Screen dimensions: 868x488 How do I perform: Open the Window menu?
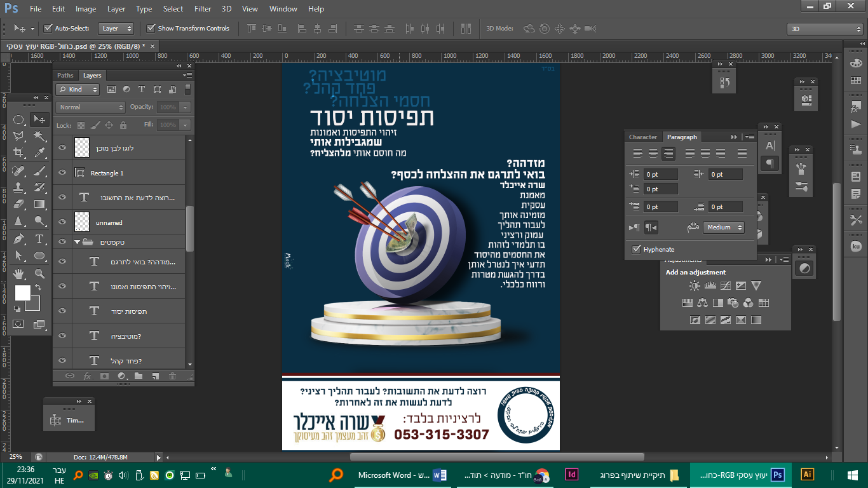click(x=283, y=9)
